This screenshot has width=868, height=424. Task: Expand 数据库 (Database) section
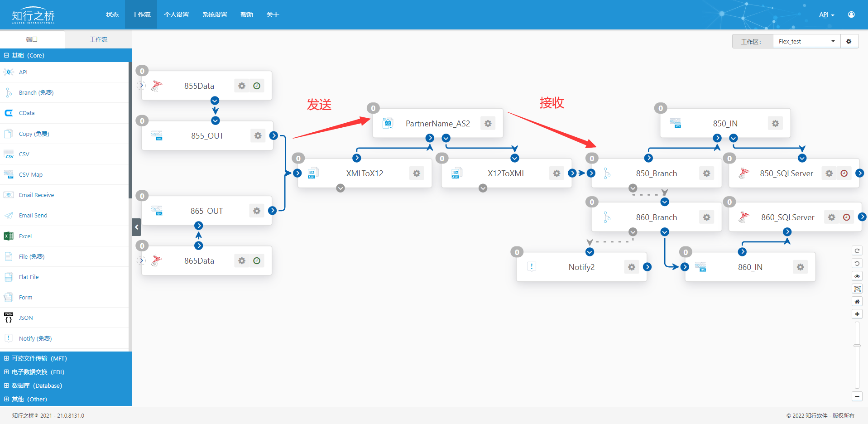pos(66,385)
